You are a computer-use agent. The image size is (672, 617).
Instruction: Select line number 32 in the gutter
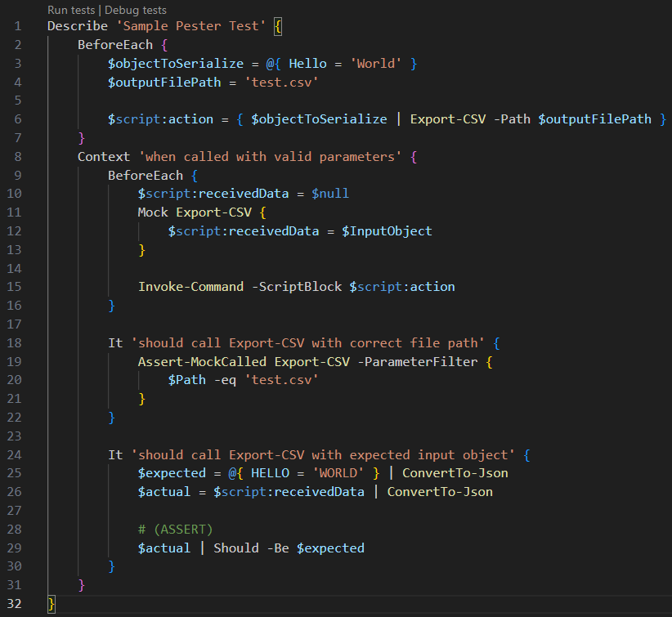(x=14, y=603)
